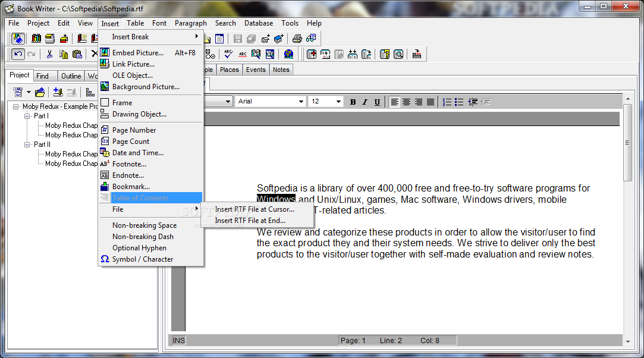Open the paragraph style dropdown arrow
644x358 pixels.
pos(228,102)
